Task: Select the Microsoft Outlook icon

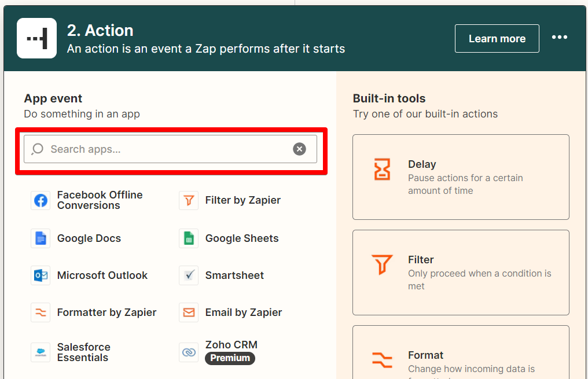Action: pyautogui.click(x=41, y=275)
